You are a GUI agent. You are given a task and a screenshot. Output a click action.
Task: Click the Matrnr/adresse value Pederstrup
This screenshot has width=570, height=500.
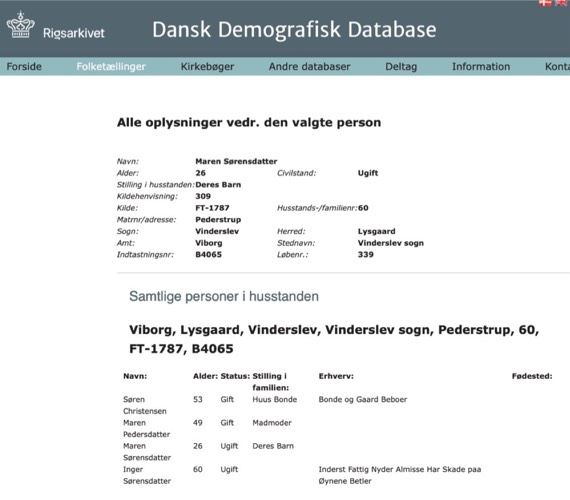coord(218,220)
